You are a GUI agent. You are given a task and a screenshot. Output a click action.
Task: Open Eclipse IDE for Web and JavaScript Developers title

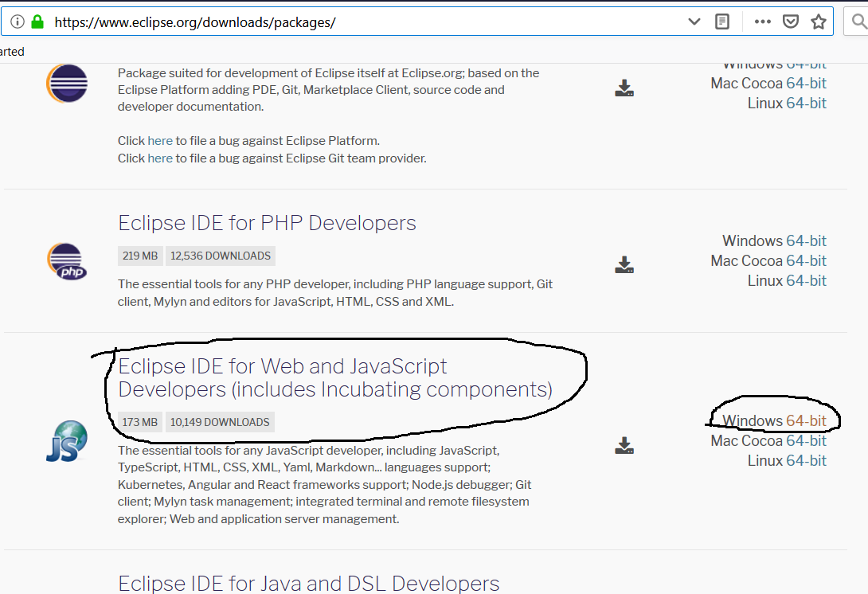coord(335,377)
